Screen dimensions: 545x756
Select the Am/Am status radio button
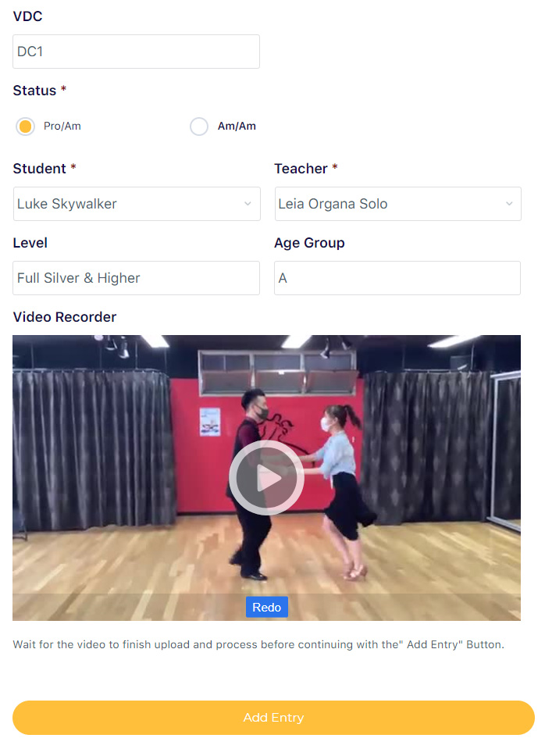199,127
